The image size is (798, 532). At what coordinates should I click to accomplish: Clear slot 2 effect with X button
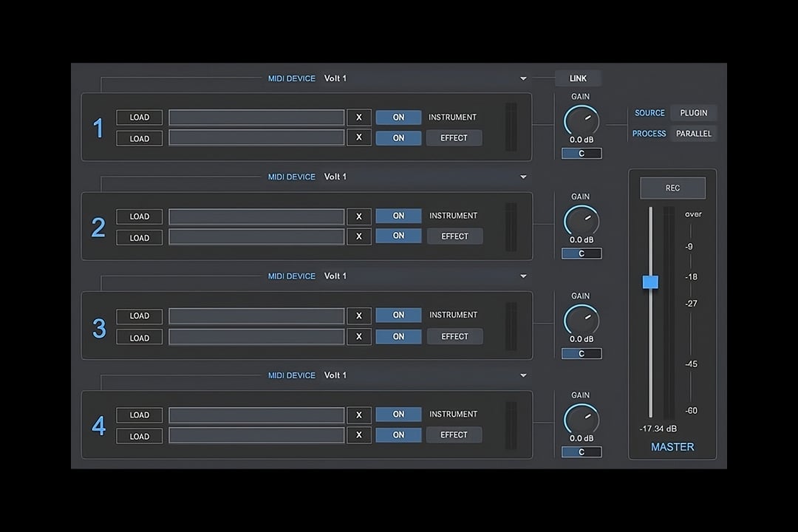tap(359, 236)
